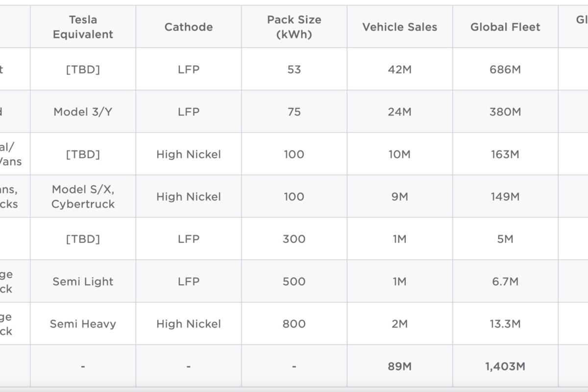This screenshot has width=588, height=392.
Task: Click the Cathode column header
Action: pos(189,27)
